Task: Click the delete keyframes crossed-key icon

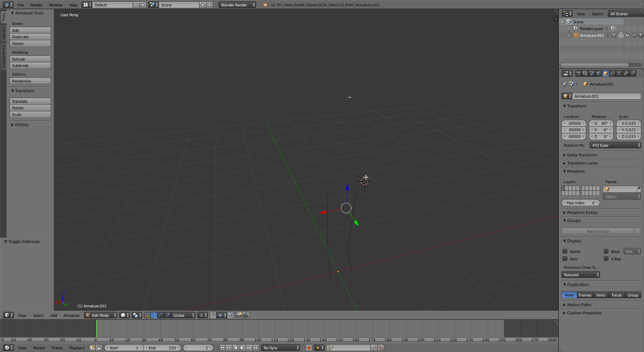Action: [381, 348]
